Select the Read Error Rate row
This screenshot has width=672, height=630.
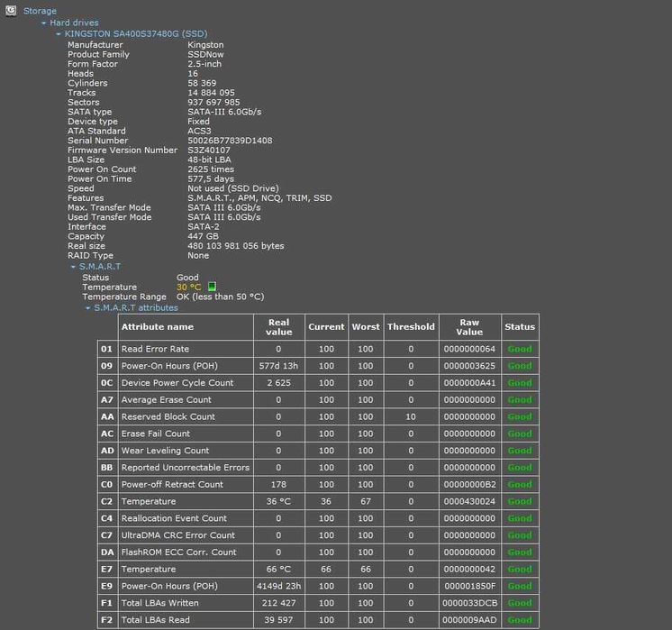[x=318, y=349]
